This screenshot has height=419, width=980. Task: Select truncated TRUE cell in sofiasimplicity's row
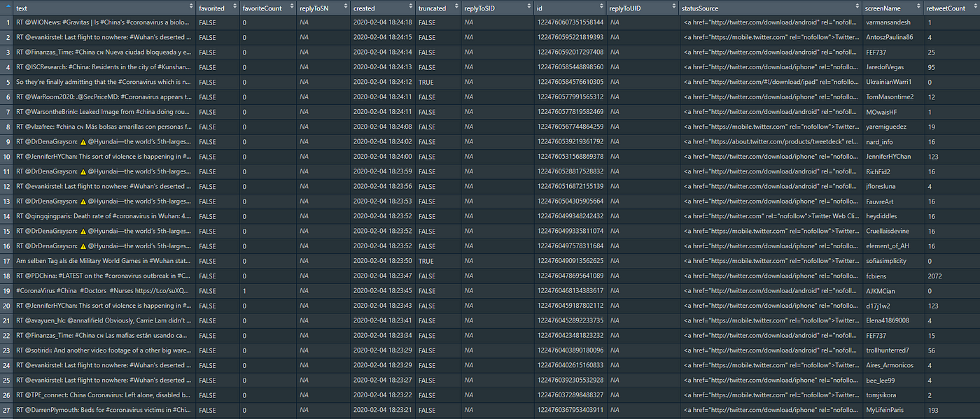426,261
